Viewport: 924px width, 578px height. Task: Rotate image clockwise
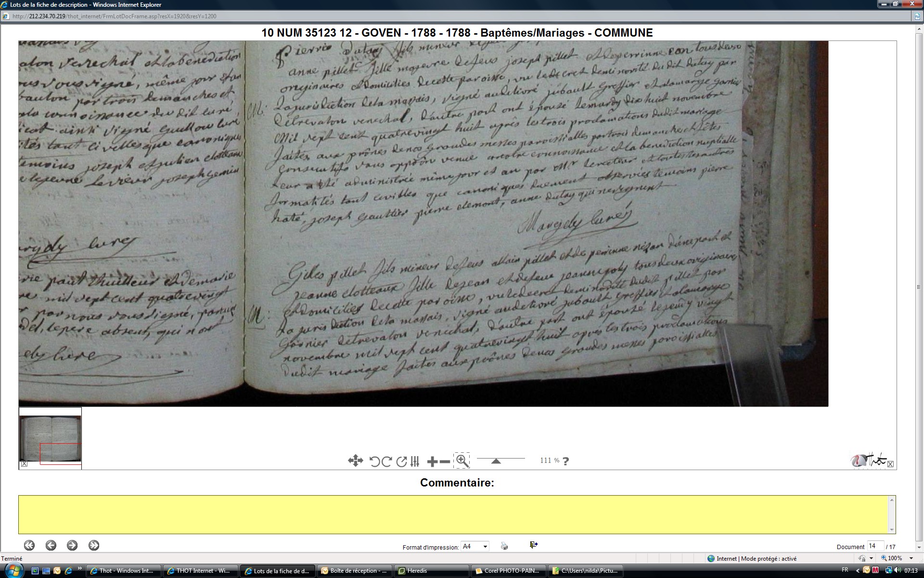(386, 461)
